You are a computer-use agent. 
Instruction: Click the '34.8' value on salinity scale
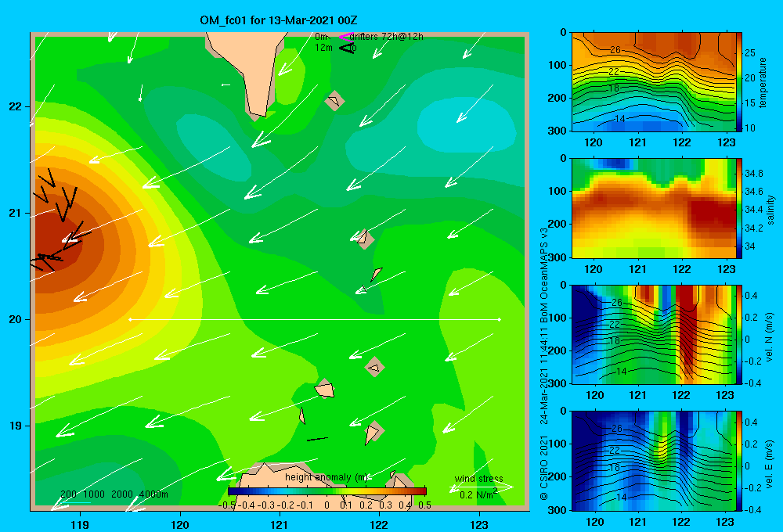[753, 173]
